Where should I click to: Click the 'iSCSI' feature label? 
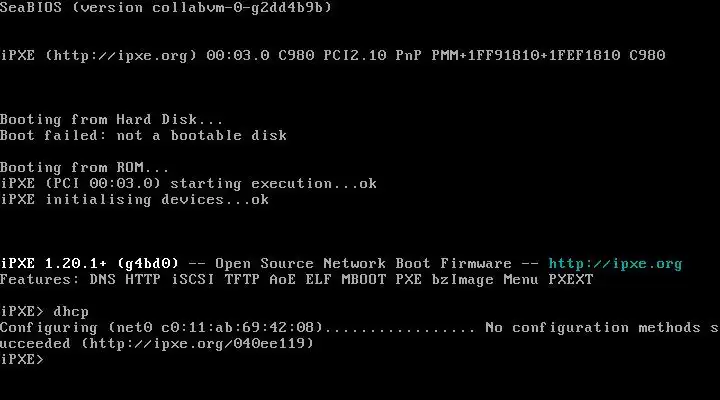(193, 280)
